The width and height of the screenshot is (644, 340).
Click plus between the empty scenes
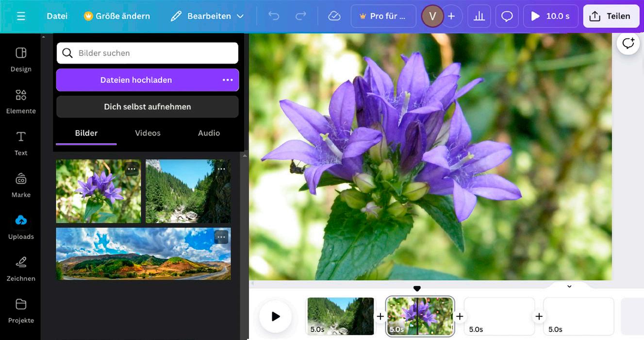539,317
